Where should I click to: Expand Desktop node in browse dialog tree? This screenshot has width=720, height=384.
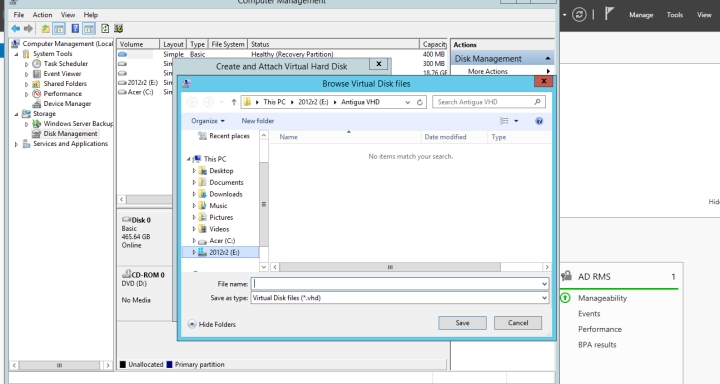tap(194, 171)
